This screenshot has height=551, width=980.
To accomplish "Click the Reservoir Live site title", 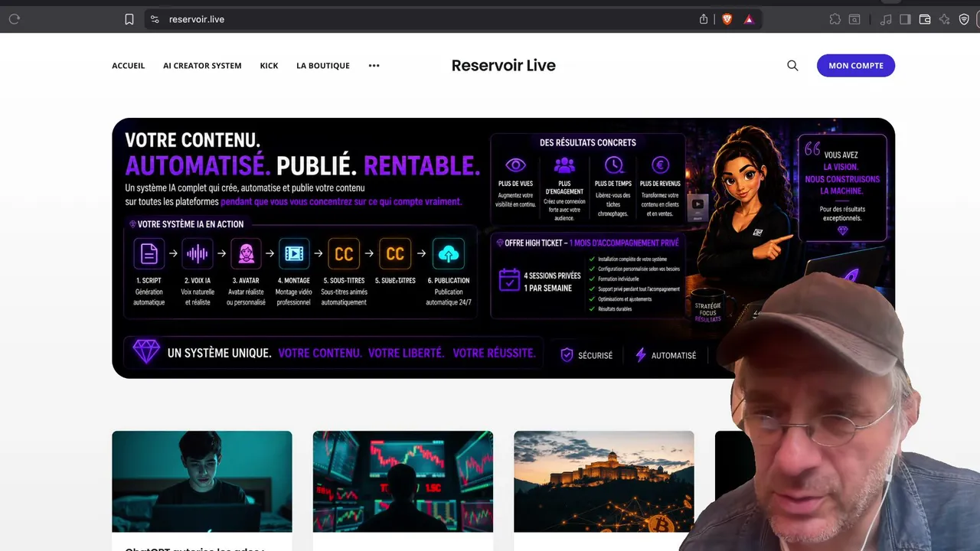I will pos(504,66).
